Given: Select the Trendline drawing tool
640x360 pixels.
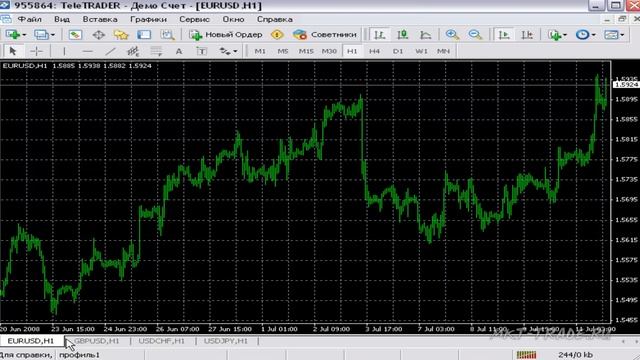Looking at the screenshot, I should coord(110,51).
